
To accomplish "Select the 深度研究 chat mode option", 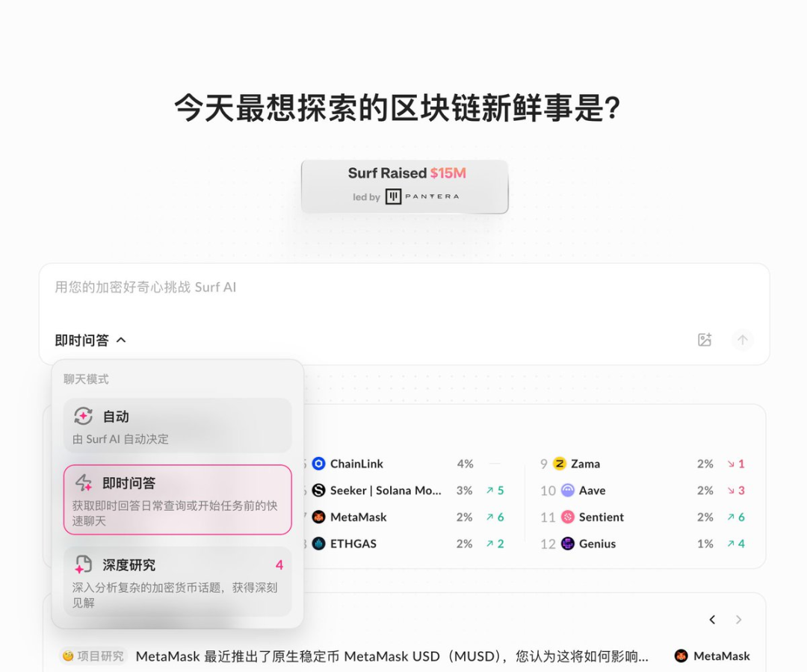I will [x=177, y=582].
